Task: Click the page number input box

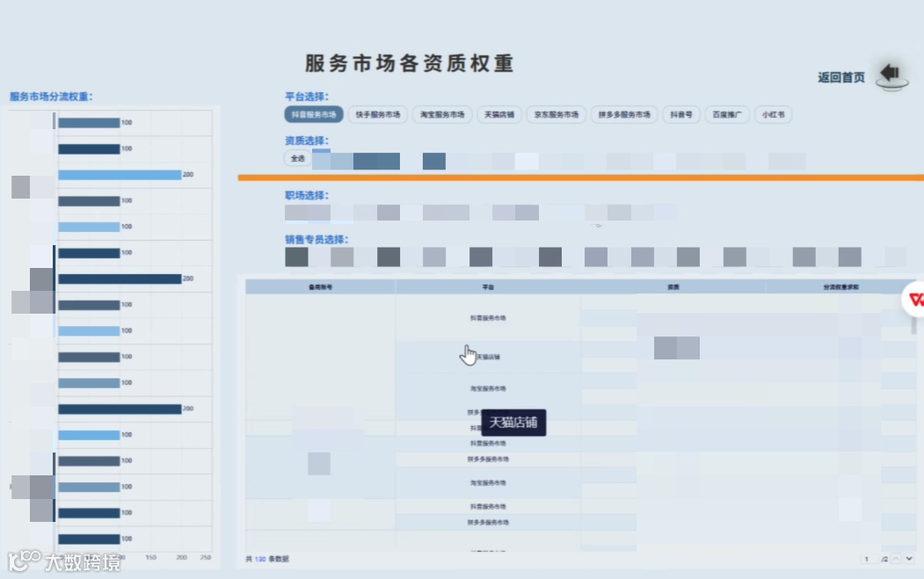Action: point(867,559)
